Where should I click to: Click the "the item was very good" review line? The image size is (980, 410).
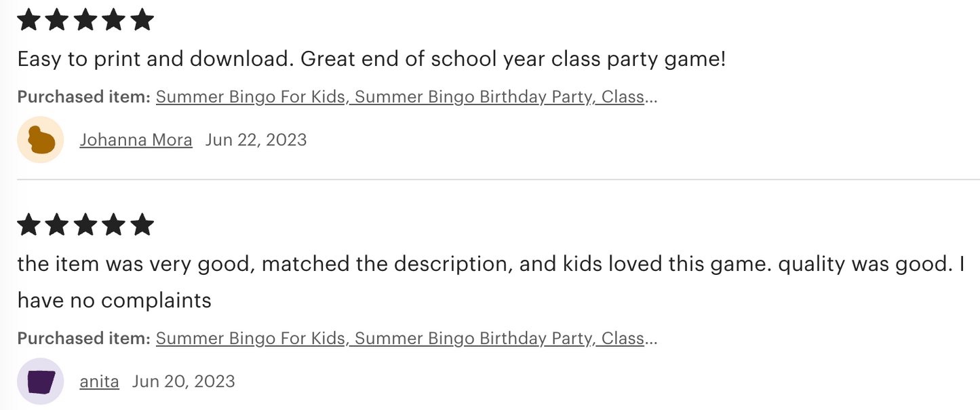coord(490,263)
